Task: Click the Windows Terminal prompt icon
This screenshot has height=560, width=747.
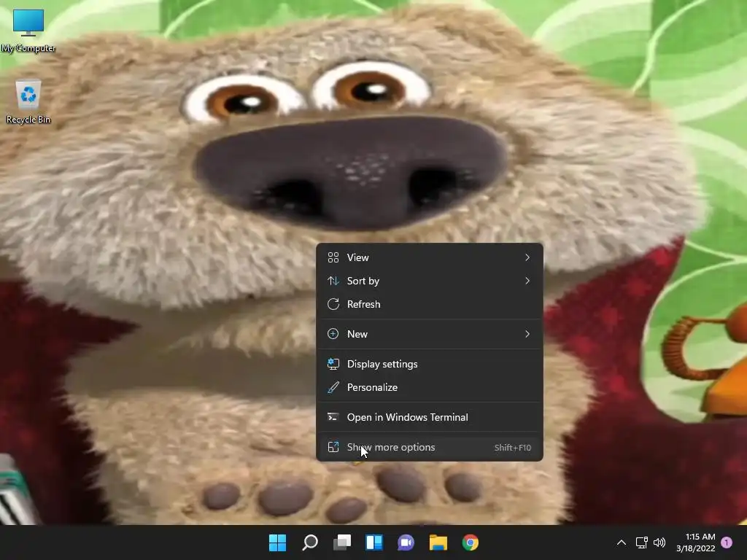Action: (333, 418)
